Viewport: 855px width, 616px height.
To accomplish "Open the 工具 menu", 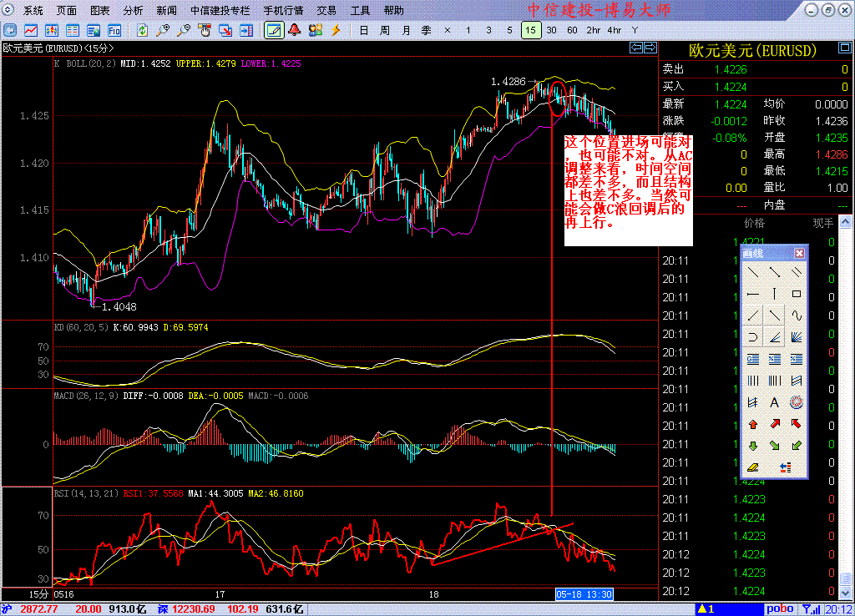I will [x=360, y=10].
